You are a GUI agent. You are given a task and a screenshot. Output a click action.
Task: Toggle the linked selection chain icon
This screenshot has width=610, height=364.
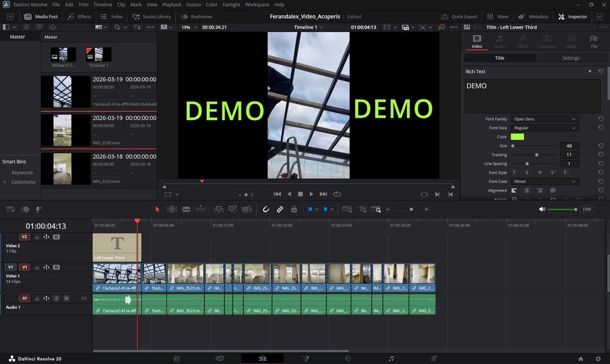(x=280, y=209)
